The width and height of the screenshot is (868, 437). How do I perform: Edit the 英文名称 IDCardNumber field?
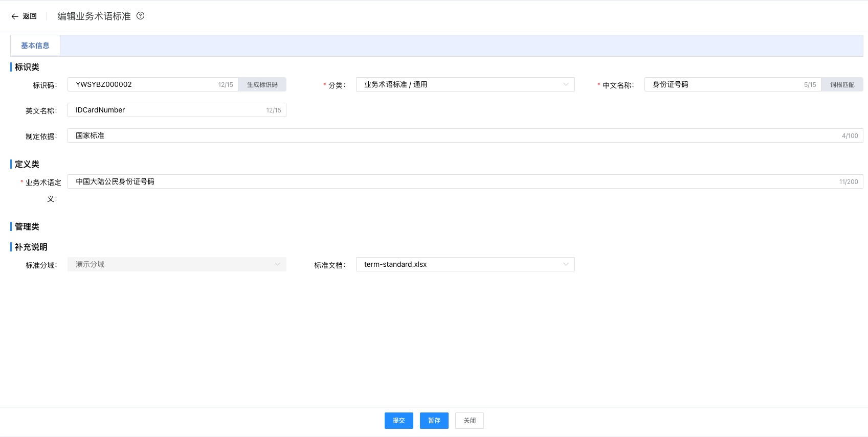pos(169,110)
